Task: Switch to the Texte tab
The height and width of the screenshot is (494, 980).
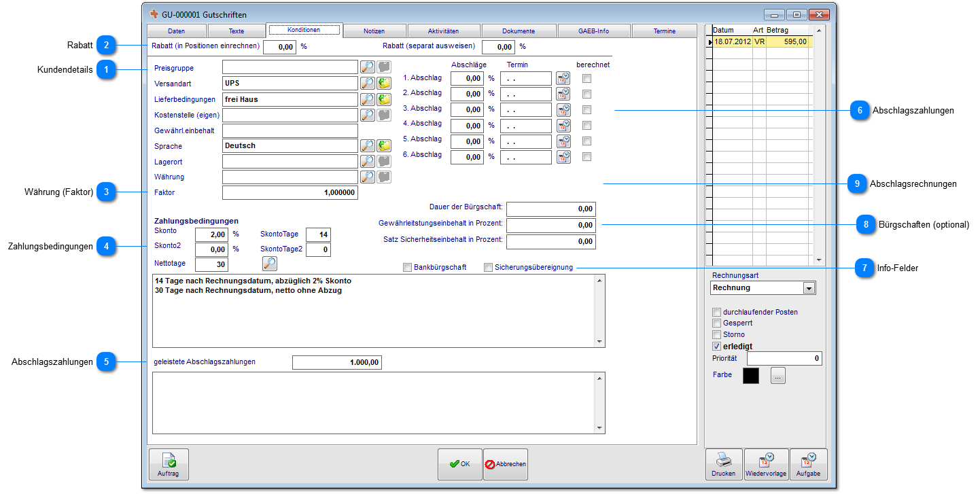Action: pos(237,31)
